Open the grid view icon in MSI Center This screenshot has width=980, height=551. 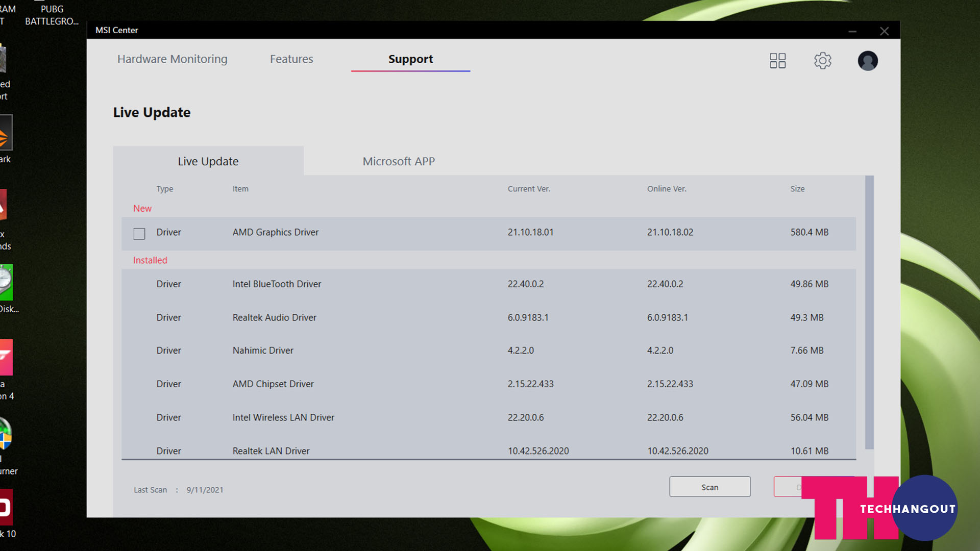[x=777, y=61]
